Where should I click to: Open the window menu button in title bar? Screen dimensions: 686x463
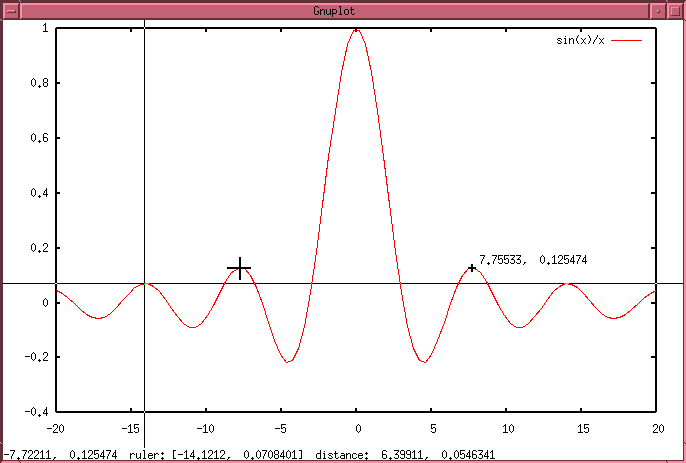coord(9,9)
